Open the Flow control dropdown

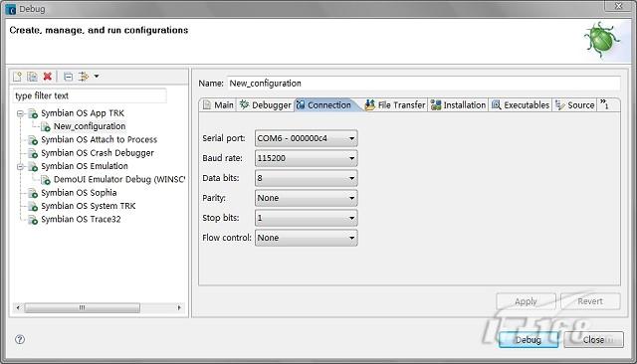[306, 238]
